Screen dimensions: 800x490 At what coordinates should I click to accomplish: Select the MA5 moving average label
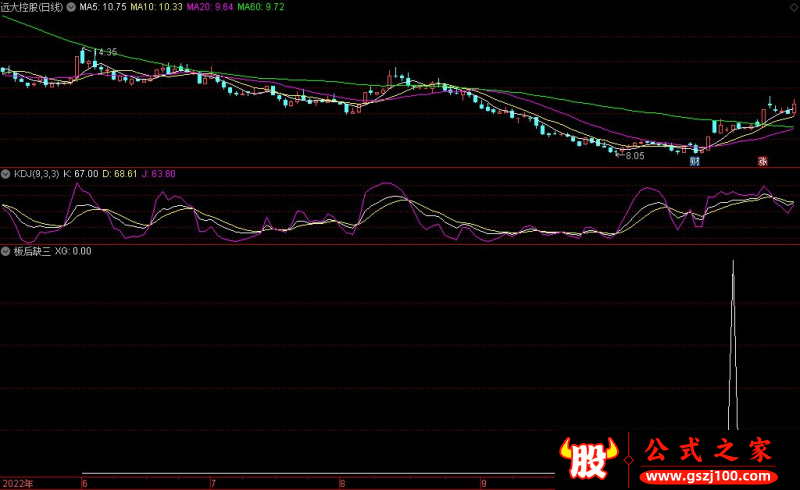103,6
